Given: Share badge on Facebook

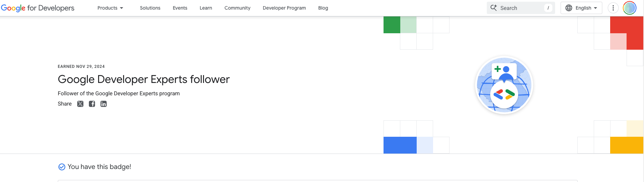Looking at the screenshot, I should [92, 104].
